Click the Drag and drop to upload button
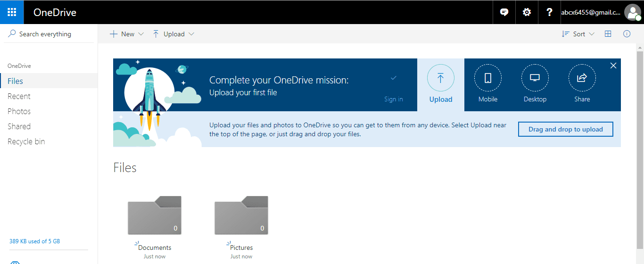Viewport: 644px width, 264px height. (566, 129)
